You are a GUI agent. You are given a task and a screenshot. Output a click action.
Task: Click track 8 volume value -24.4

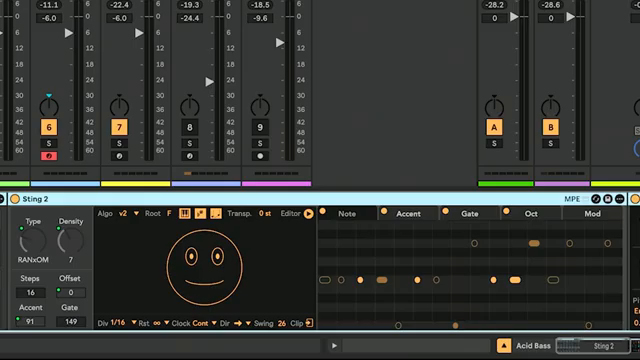coord(189,18)
